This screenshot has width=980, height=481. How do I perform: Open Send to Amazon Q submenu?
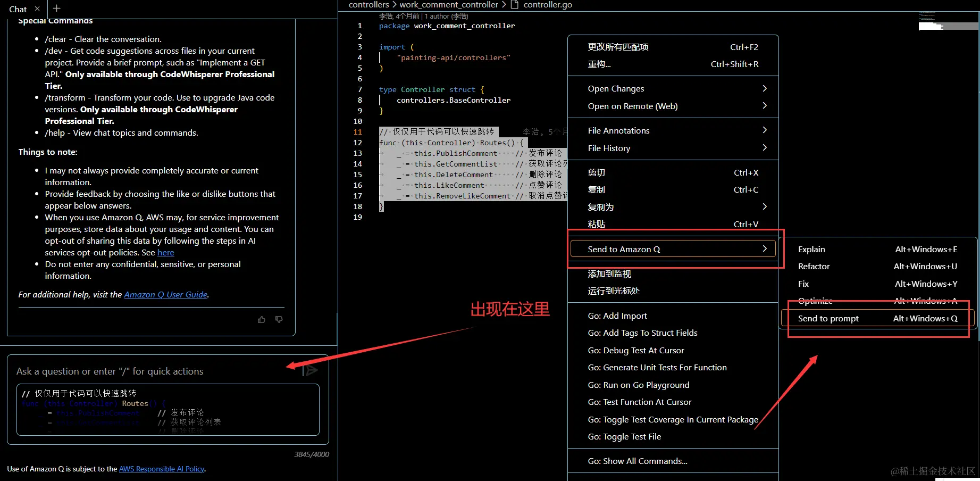[673, 249]
